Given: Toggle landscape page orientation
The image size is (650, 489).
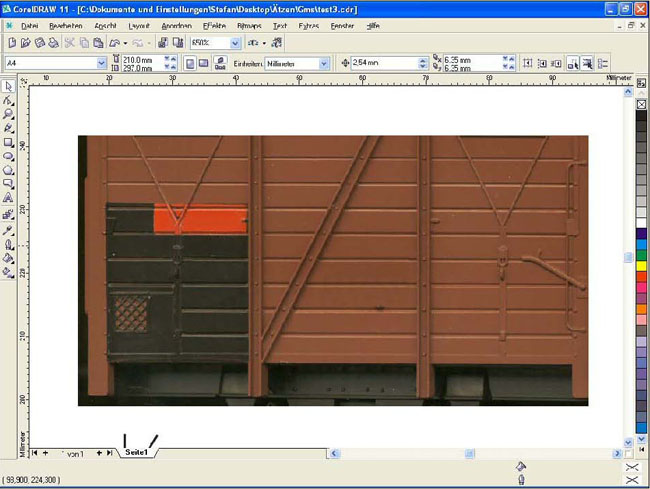Looking at the screenshot, I should coord(203,63).
